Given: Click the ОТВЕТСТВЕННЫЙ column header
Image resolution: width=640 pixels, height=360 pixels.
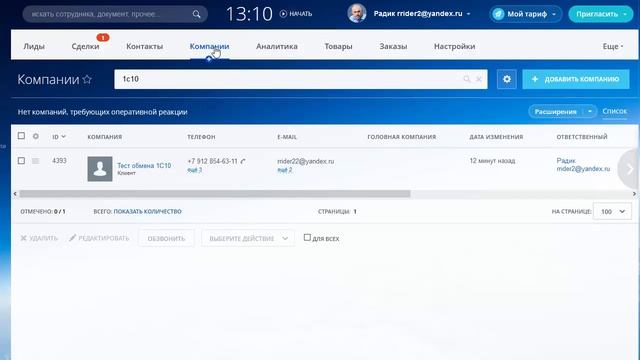Looking at the screenshot, I should (582, 137).
